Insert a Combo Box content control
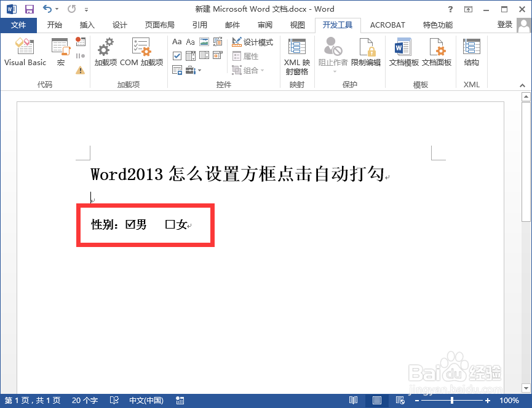This screenshot has width=532, height=408. (190, 55)
